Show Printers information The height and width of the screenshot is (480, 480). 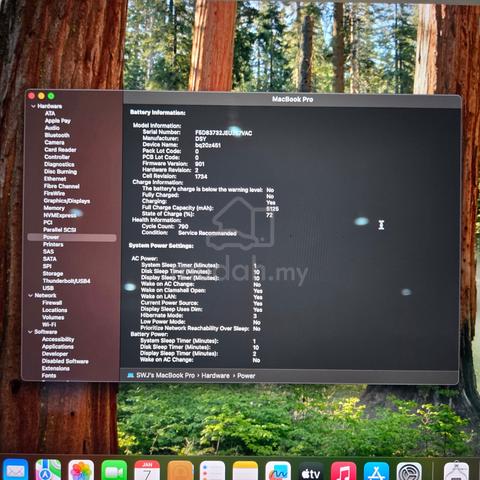53,244
